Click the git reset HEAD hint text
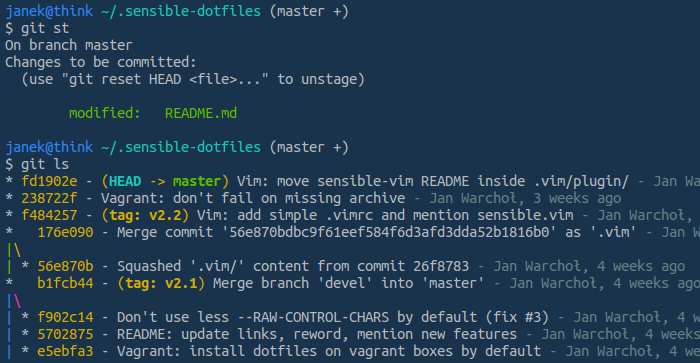 193,79
